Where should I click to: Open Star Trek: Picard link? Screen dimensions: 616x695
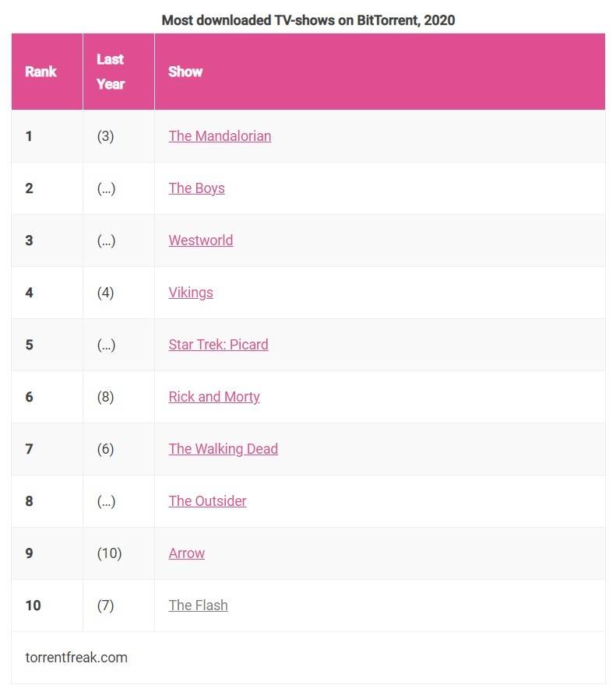click(x=218, y=345)
